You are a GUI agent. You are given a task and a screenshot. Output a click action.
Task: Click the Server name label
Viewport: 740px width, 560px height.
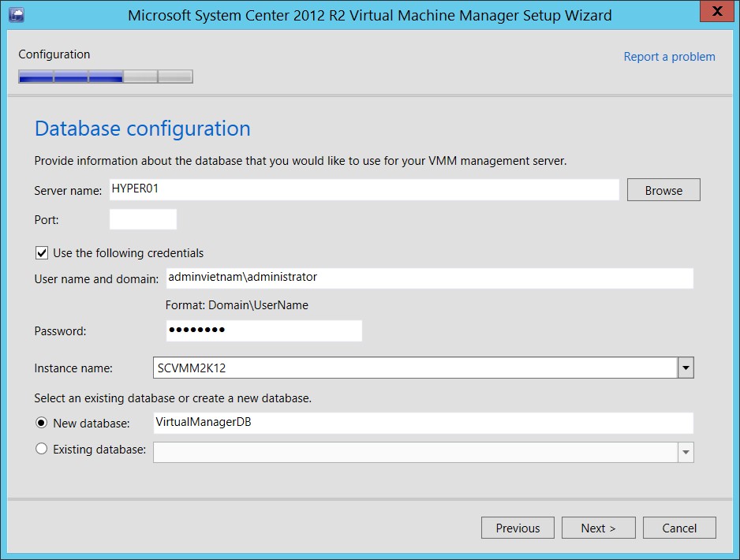pos(68,191)
